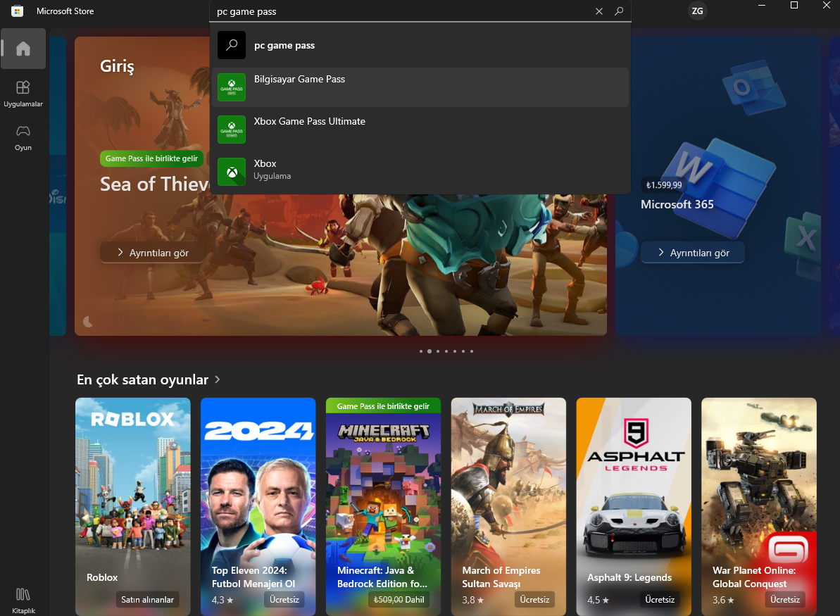Click Ayrıntıları gör on Sea of Thieves

pyautogui.click(x=153, y=252)
